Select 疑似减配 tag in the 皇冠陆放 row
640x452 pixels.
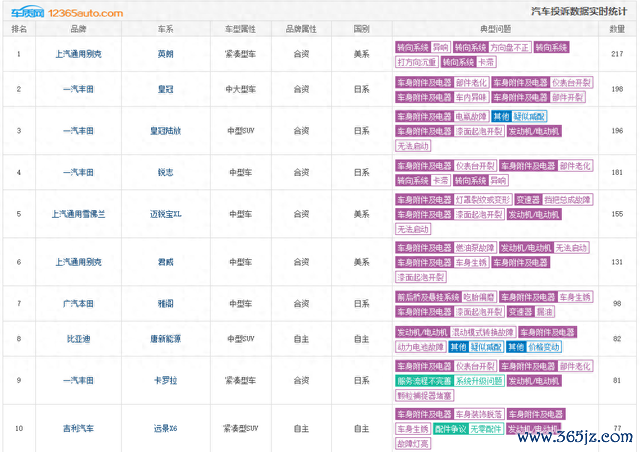pyautogui.click(x=529, y=117)
